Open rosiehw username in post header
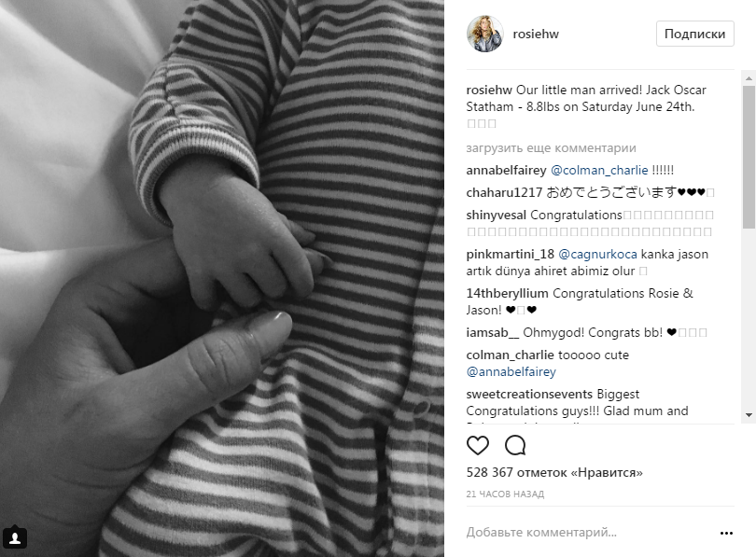 [x=536, y=35]
